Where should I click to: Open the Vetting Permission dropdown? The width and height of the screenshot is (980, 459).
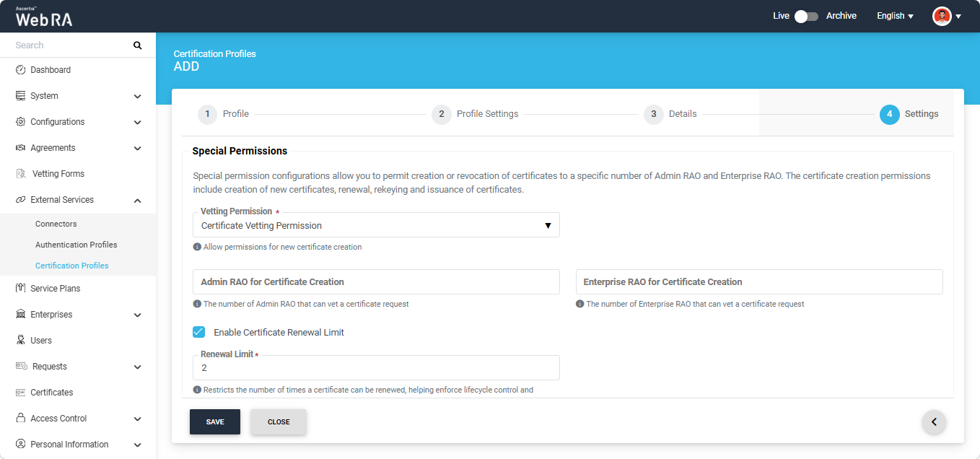pos(376,225)
